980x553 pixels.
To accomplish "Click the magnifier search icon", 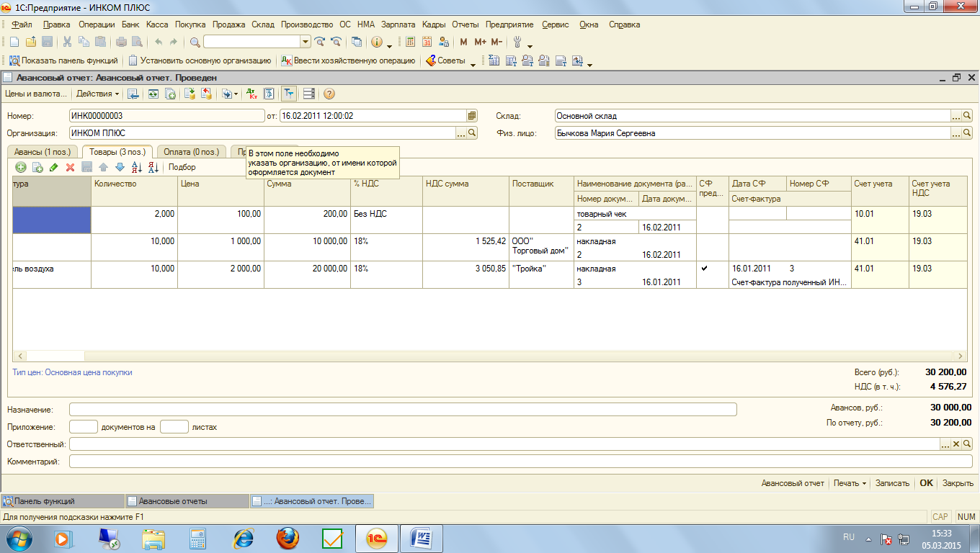I will pyautogui.click(x=195, y=42).
